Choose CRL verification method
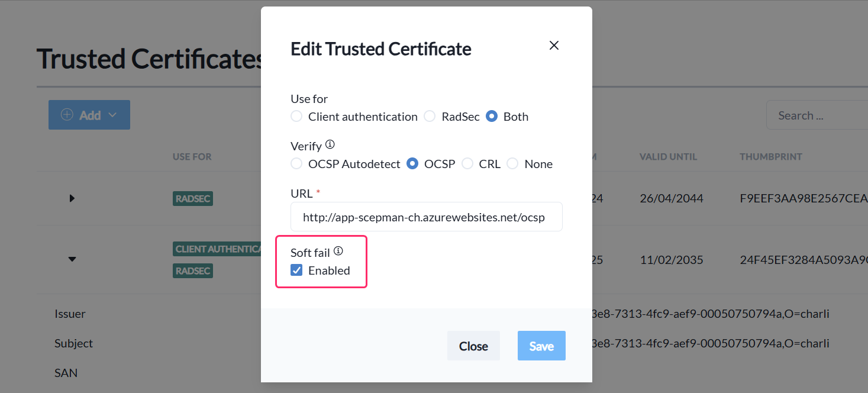 [467, 164]
